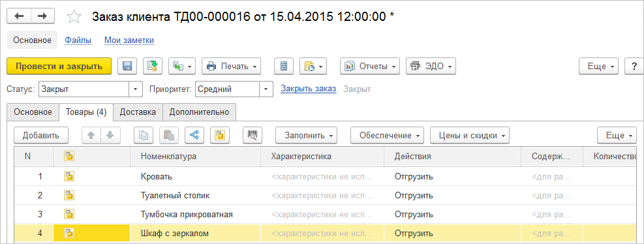Save the document with the floppy disk icon

(x=127, y=66)
